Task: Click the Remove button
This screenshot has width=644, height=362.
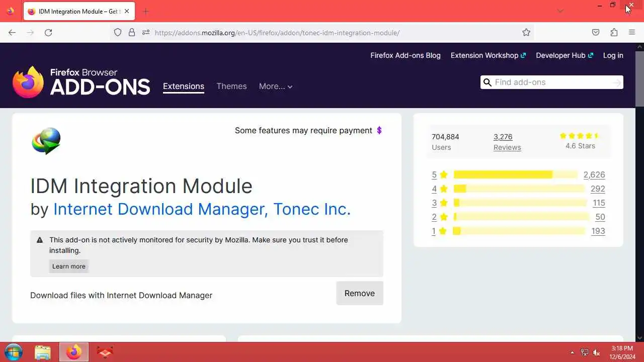Action: (360, 293)
